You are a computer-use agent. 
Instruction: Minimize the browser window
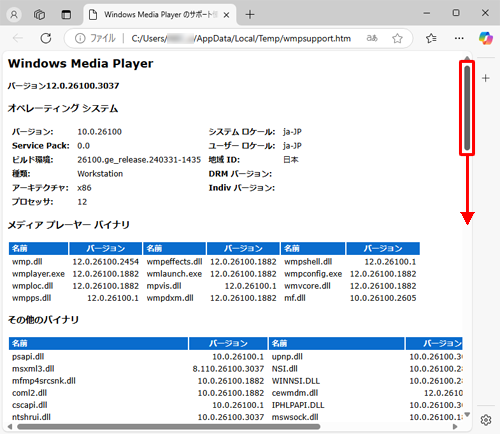(x=427, y=13)
